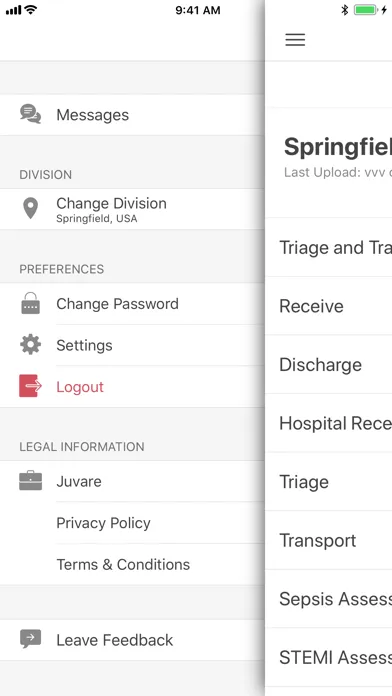392x696 pixels.
Task: Tap the location pin icon for division
Action: [30, 209]
